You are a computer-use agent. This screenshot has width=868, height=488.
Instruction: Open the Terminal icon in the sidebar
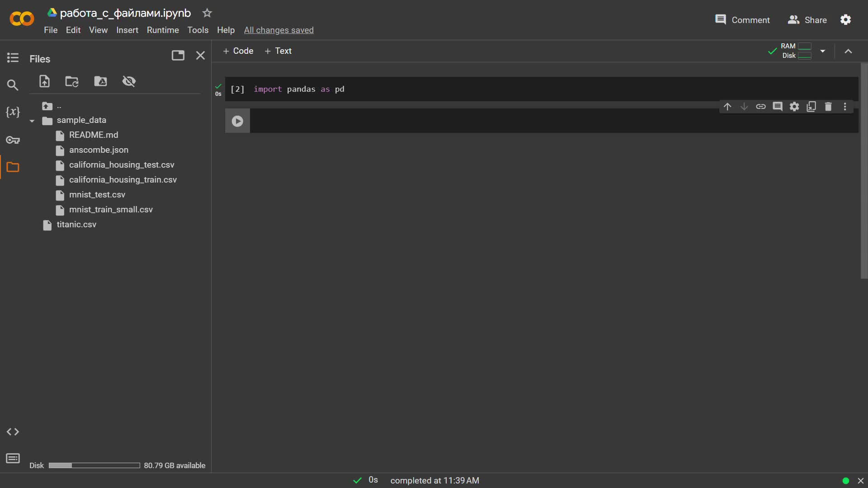[x=13, y=459]
